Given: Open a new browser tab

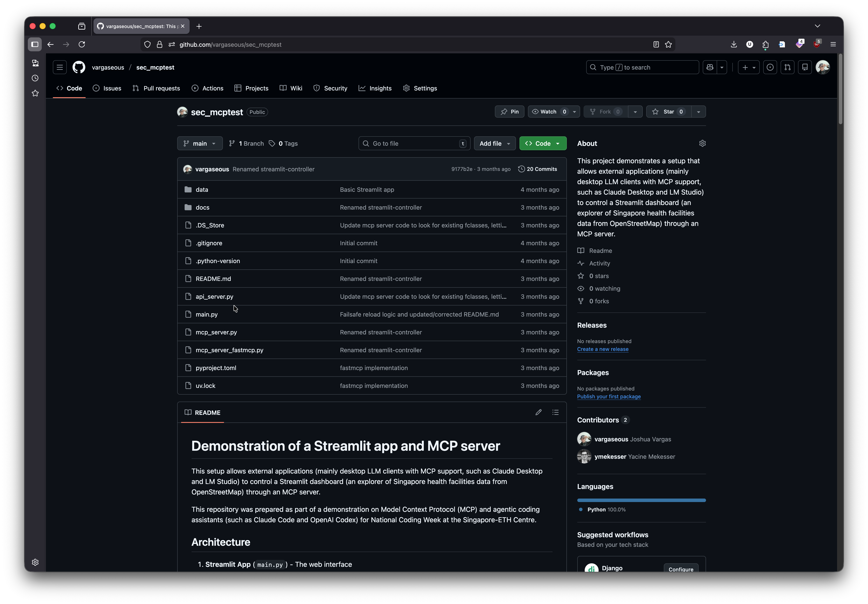Looking at the screenshot, I should coord(199,26).
